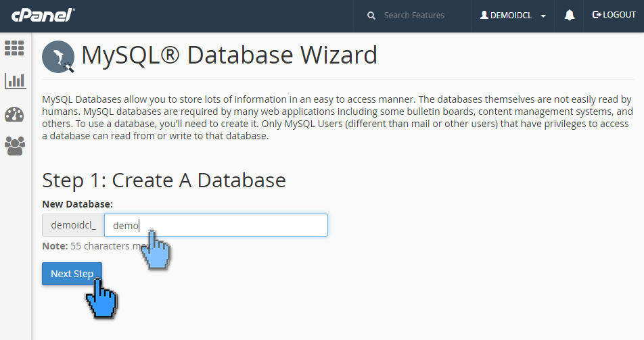The height and width of the screenshot is (340, 644).
Task: Click the cPanel logo
Action: pyautogui.click(x=43, y=15)
